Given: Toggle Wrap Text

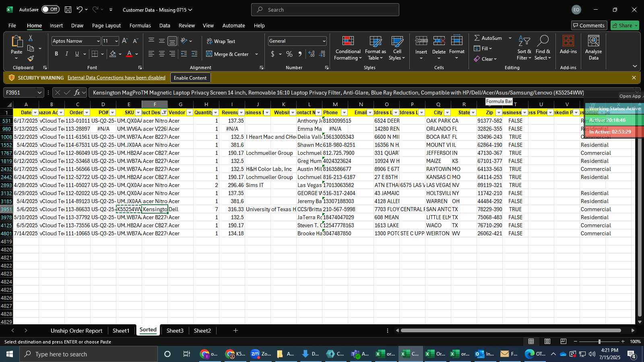Looking at the screenshot, I should pyautogui.click(x=221, y=41).
